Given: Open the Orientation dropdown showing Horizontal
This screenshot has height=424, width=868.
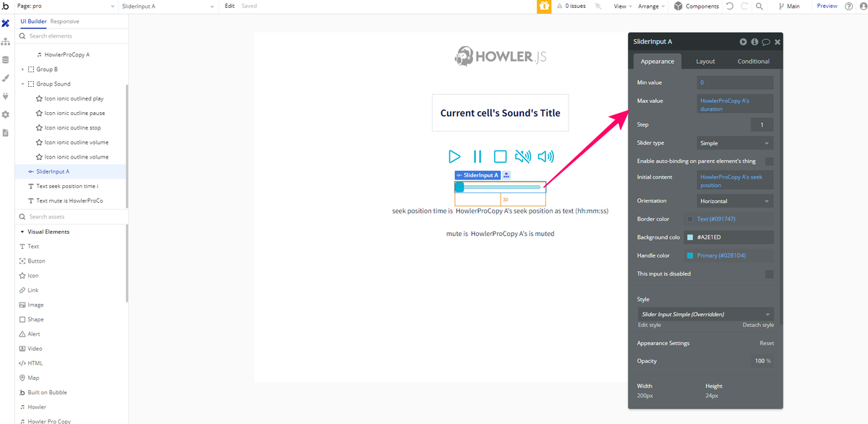Looking at the screenshot, I should pyautogui.click(x=734, y=200).
